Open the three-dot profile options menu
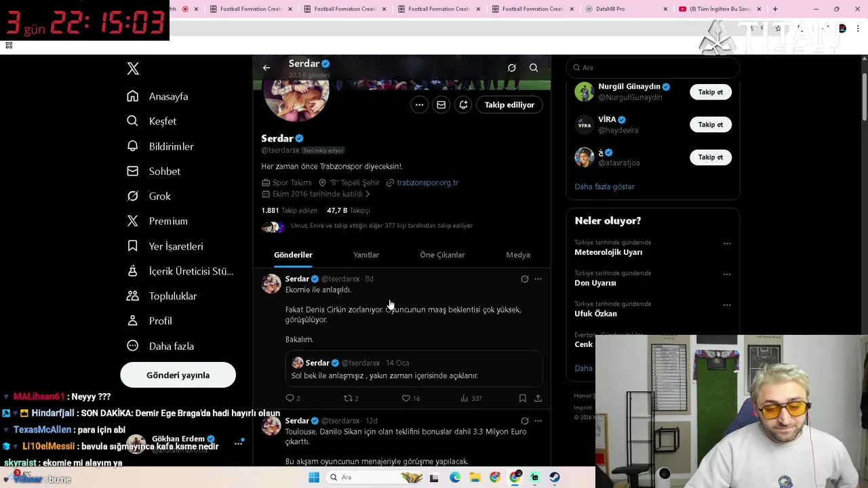 click(419, 105)
